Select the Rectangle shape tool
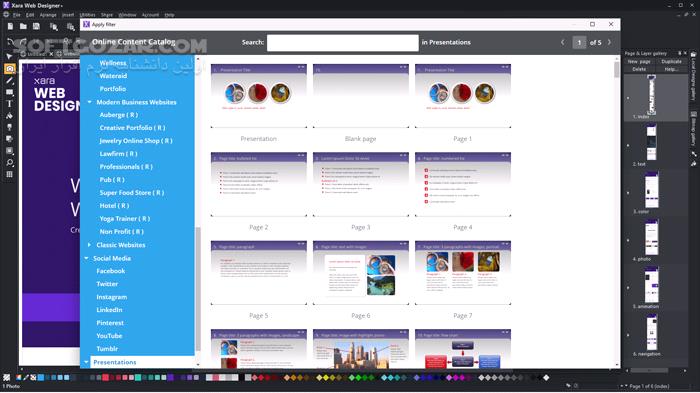The image size is (700, 393). (x=9, y=92)
